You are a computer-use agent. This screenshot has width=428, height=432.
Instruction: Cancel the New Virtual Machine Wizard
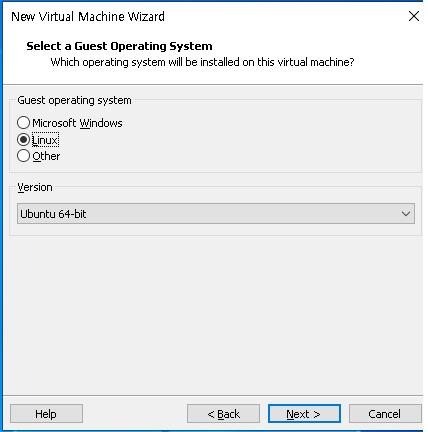point(385,414)
